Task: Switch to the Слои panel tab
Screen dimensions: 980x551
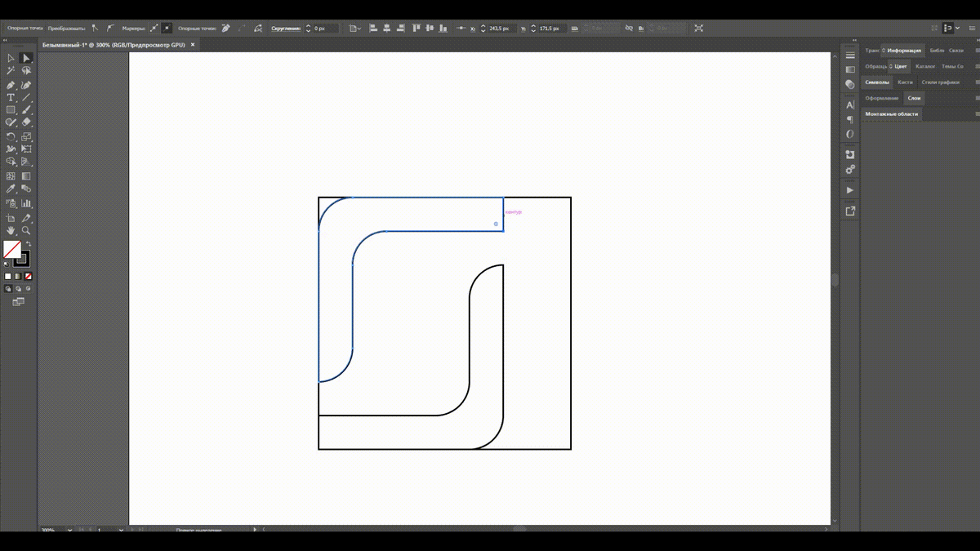Action: pyautogui.click(x=914, y=98)
